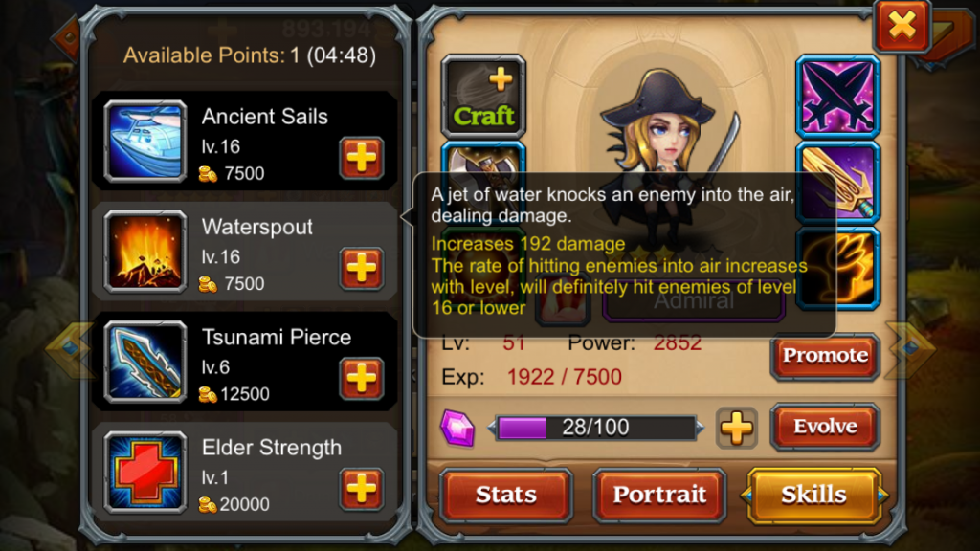
Task: Click the Promote button
Action: coord(825,356)
